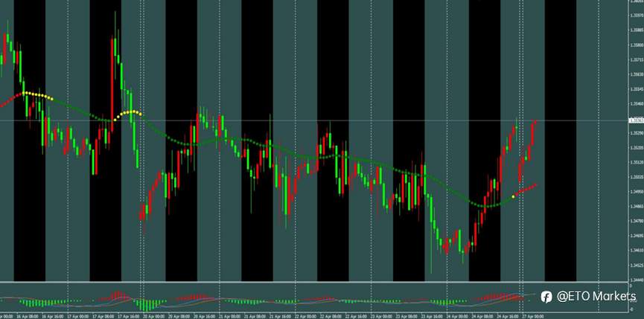Click the 23 Apr 00:00 time label
Image resolution: width=644 pixels, height=319 pixels.
382,316
